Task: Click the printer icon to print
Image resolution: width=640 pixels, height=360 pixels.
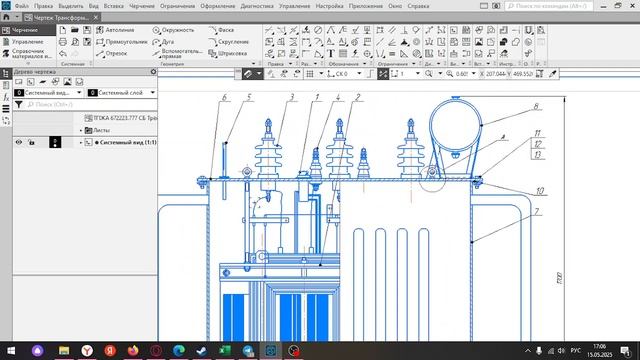Action: click(x=62, y=42)
